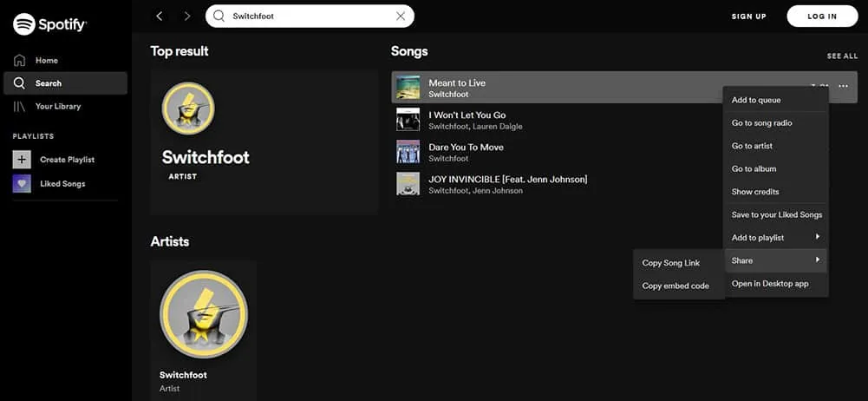
Task: Click the Switchfoot top result name
Action: pos(206,157)
